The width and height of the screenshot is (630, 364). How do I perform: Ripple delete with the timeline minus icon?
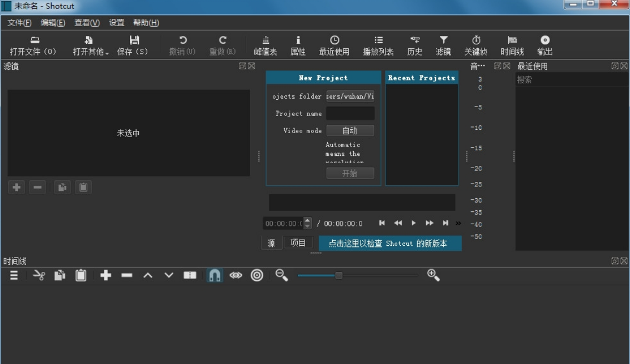(127, 275)
